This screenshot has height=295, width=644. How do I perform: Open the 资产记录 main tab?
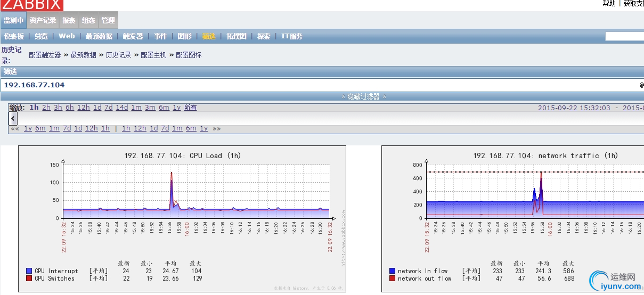point(43,20)
